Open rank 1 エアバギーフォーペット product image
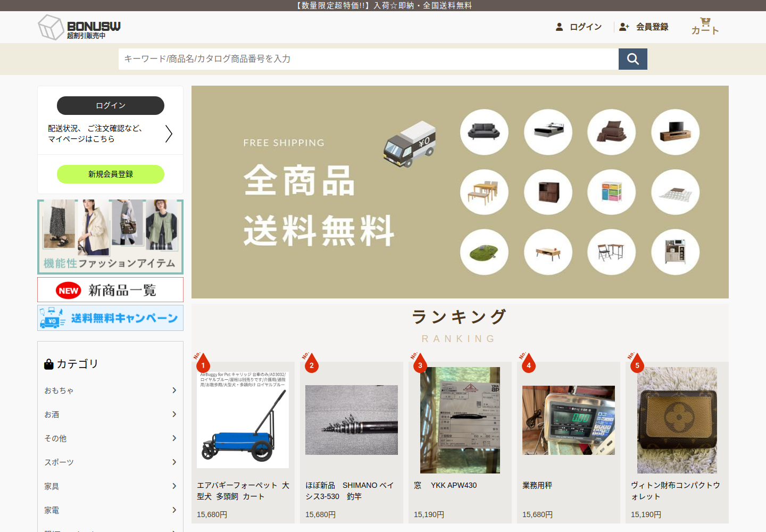The image size is (766, 532). [x=243, y=420]
